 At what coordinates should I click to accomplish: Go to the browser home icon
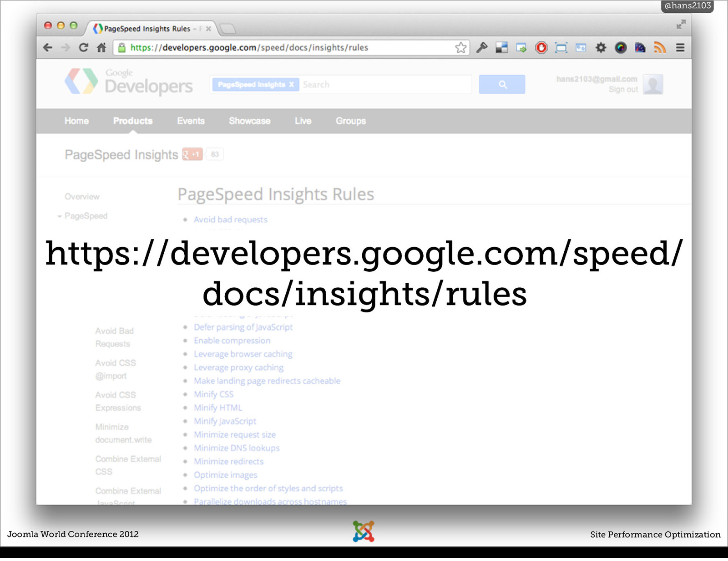click(101, 47)
